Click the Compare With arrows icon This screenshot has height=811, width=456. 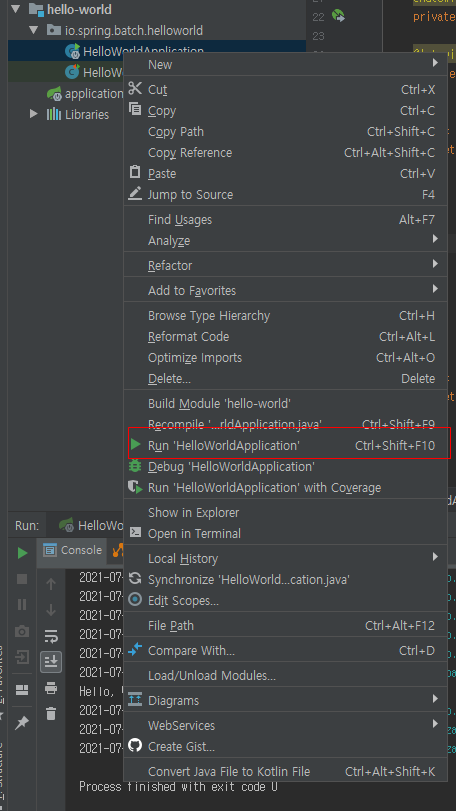[x=135, y=649]
